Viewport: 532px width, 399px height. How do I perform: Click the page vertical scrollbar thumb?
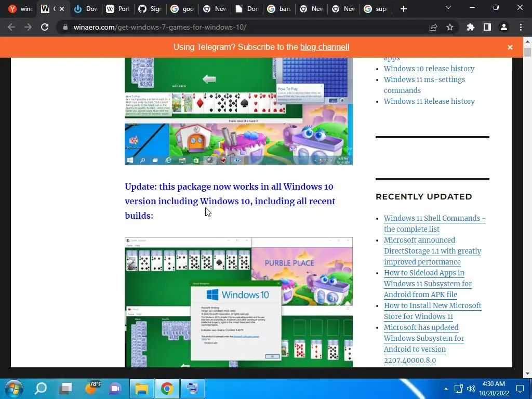click(x=527, y=52)
